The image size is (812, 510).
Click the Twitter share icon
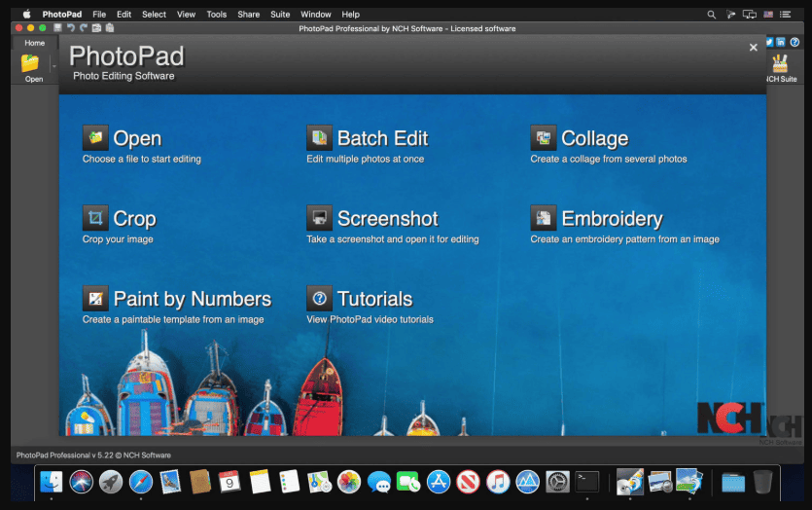pos(769,42)
